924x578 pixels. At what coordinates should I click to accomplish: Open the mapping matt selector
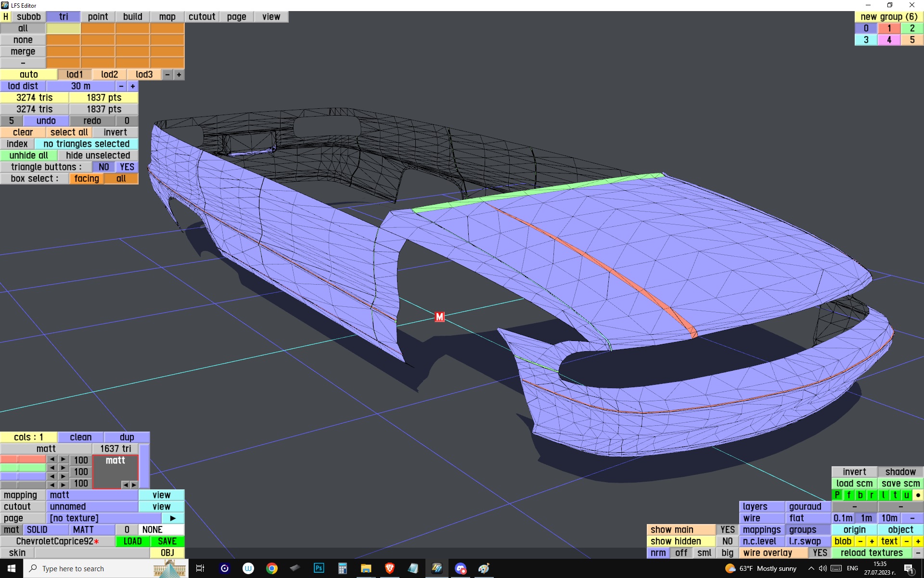click(x=91, y=495)
